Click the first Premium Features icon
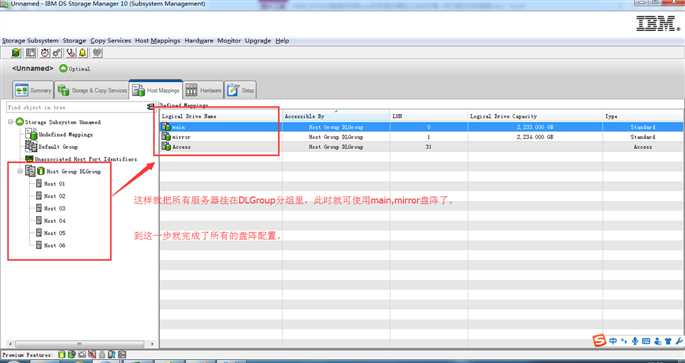Screen dimensions: 685x363 tap(62, 355)
